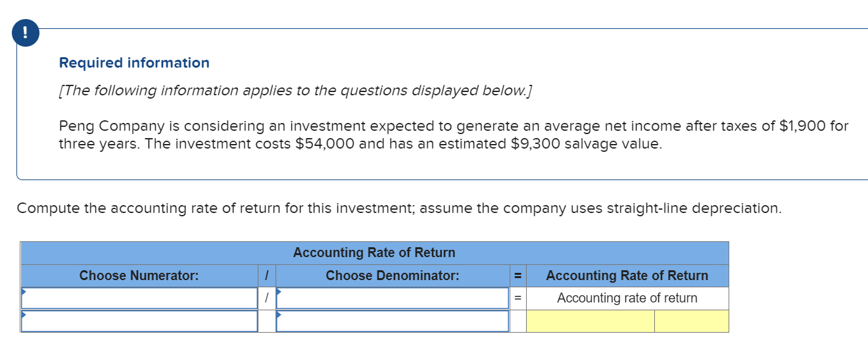The height and width of the screenshot is (357, 868).
Task: Open the denominator selection dropdown
Action: click(x=393, y=298)
